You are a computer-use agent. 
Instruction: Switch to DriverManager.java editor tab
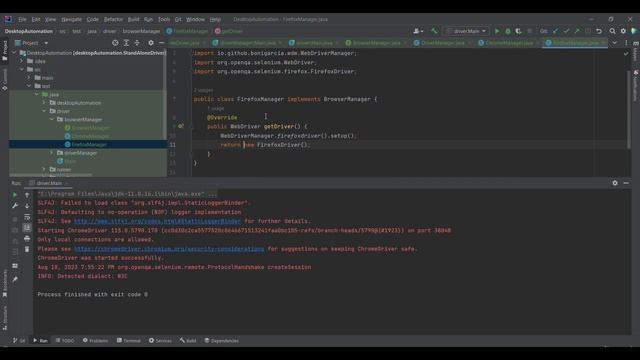tap(442, 43)
